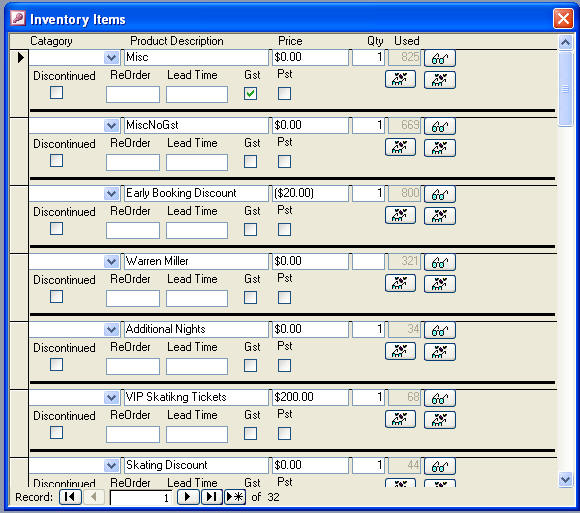Click binoculars icon on VIP Skatikng Tickets row
580x513 pixels.
(x=439, y=398)
